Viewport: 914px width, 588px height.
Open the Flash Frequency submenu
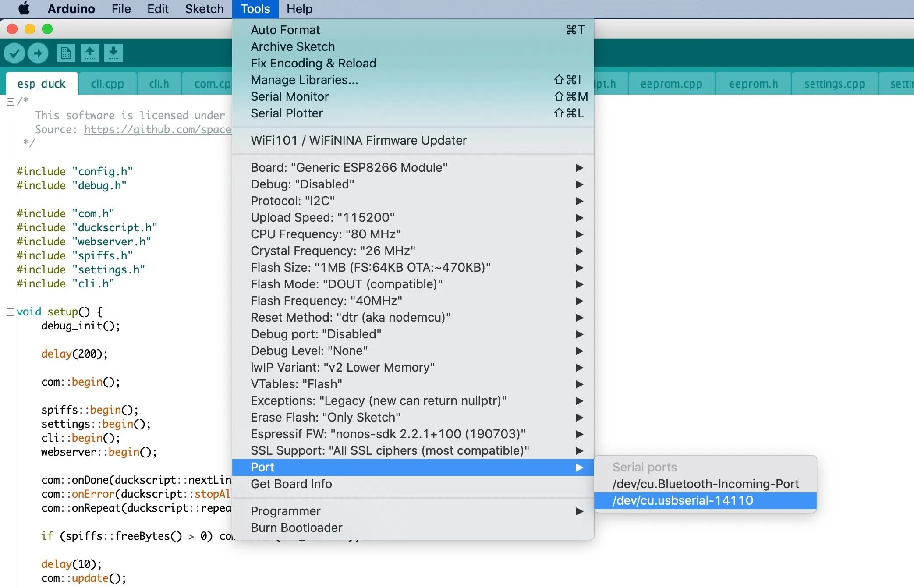click(x=413, y=301)
